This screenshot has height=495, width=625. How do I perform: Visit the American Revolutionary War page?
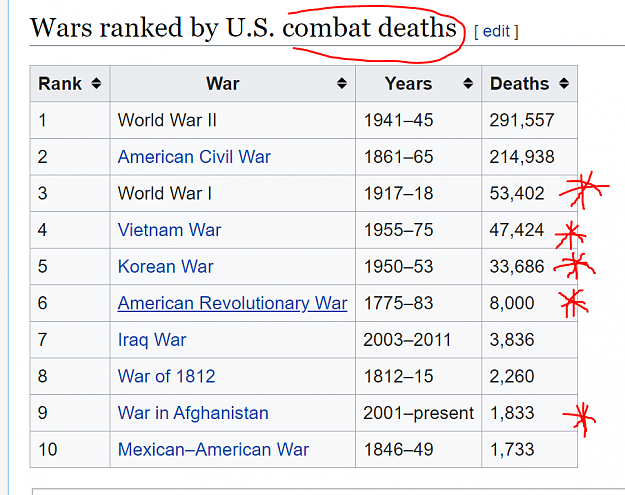click(232, 303)
